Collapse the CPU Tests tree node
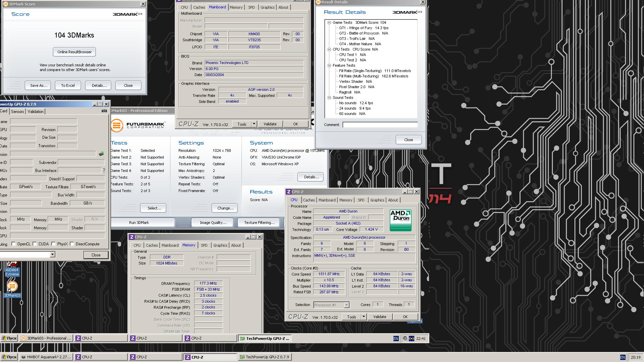This screenshot has height=362, width=644. click(329, 49)
